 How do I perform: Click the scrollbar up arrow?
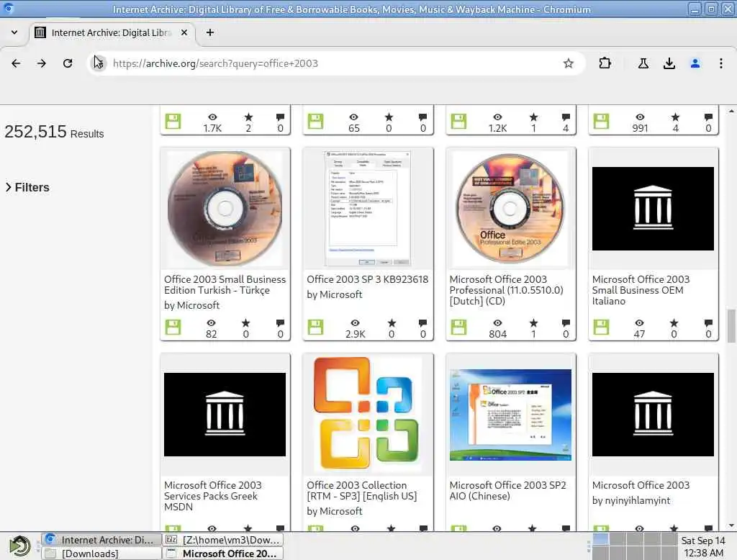(x=731, y=111)
